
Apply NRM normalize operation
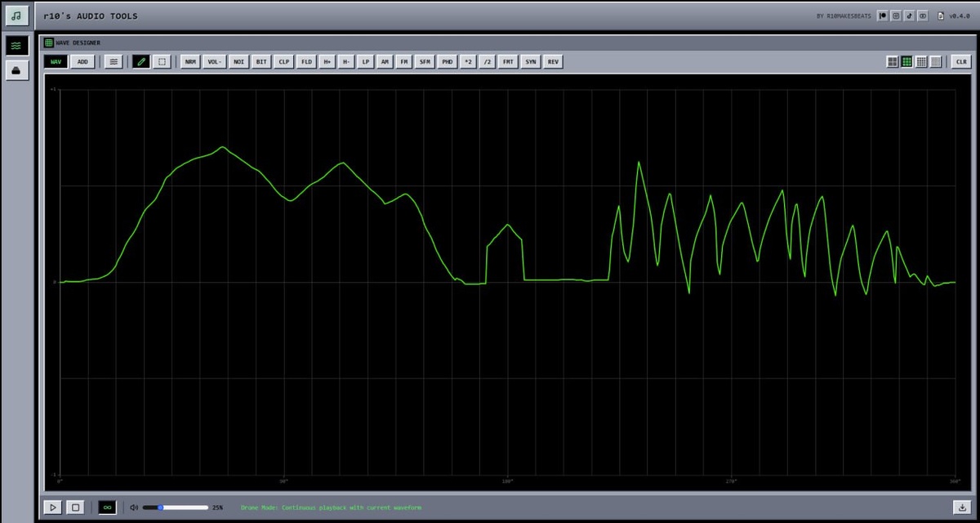point(190,61)
